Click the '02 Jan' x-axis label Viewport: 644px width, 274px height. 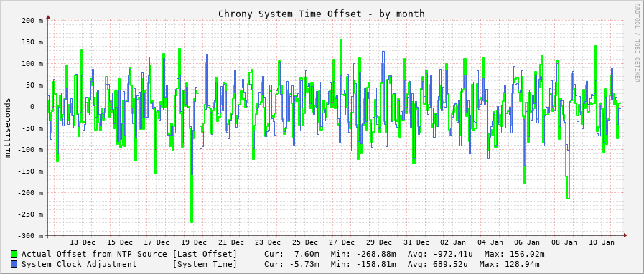click(452, 243)
